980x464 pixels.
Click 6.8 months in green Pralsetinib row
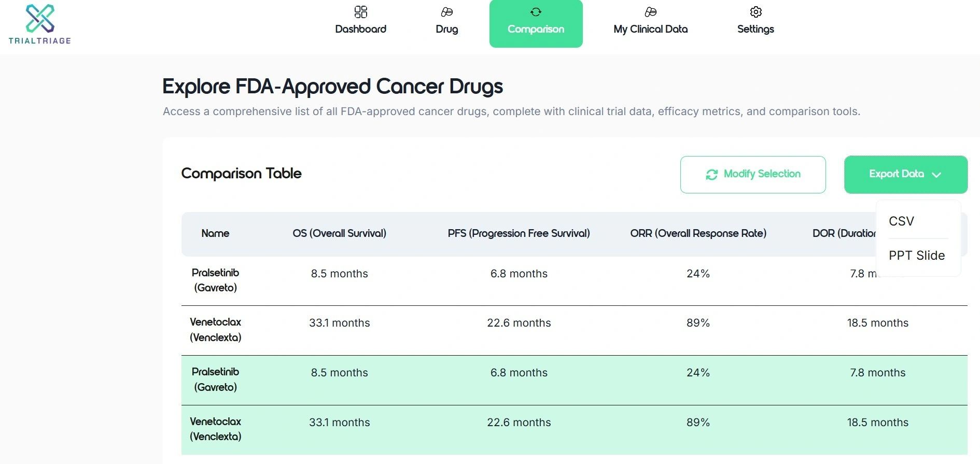pyautogui.click(x=519, y=373)
